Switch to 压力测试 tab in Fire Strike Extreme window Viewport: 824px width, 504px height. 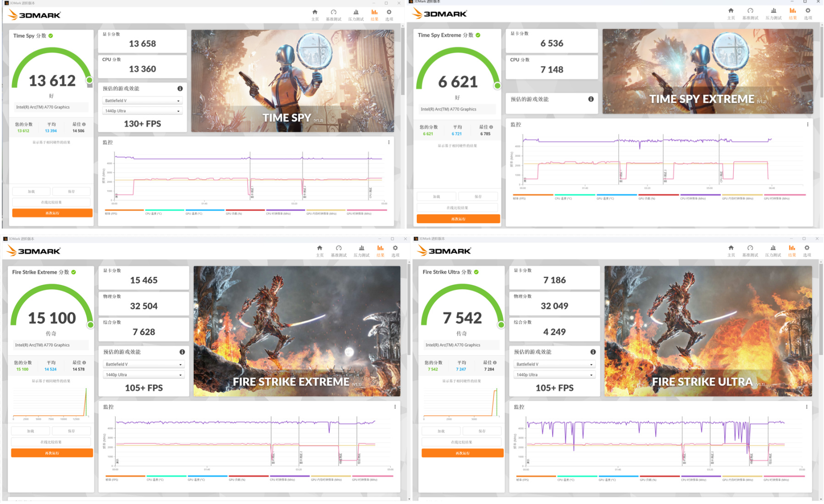tap(361, 251)
